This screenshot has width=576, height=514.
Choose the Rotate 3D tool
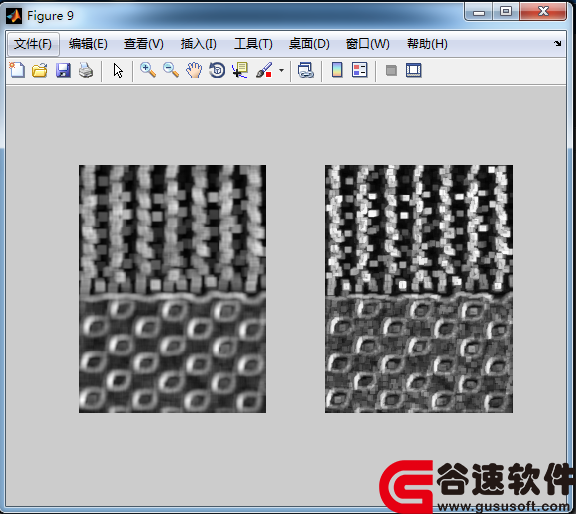click(x=217, y=70)
